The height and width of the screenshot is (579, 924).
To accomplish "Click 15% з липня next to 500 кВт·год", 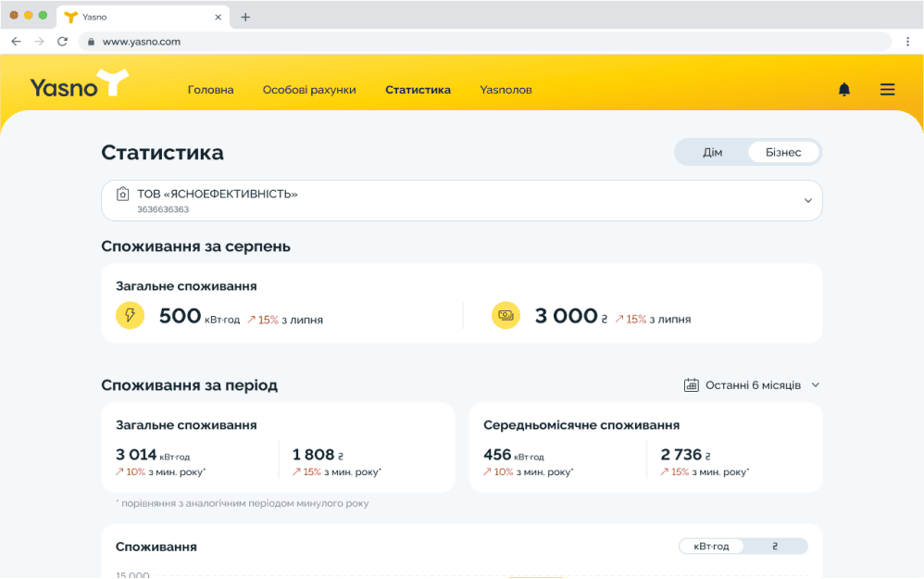I will pos(285,321).
